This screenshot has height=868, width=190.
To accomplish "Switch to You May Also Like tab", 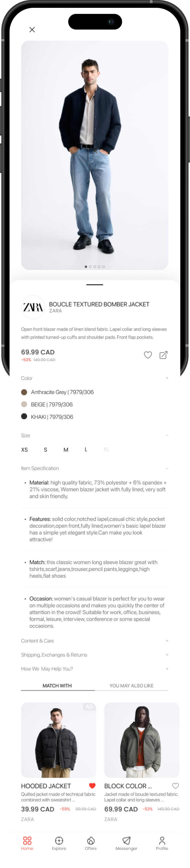I will [x=131, y=685].
